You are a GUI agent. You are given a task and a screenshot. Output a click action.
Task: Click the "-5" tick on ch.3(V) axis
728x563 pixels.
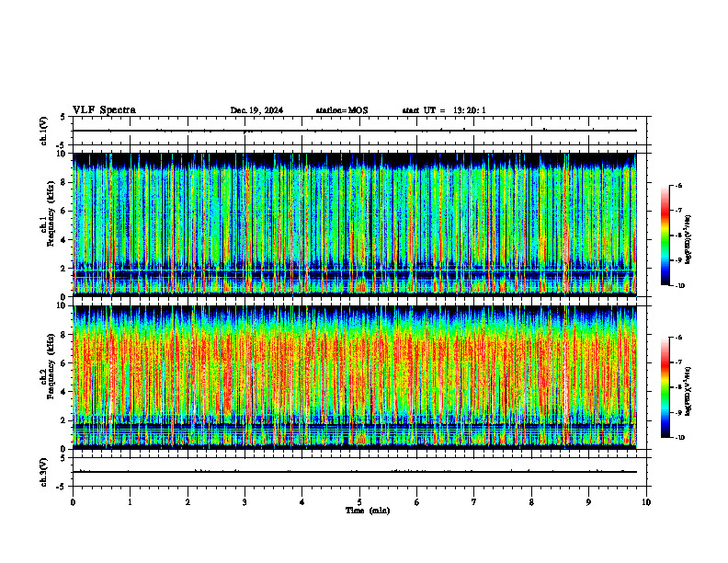pos(62,487)
